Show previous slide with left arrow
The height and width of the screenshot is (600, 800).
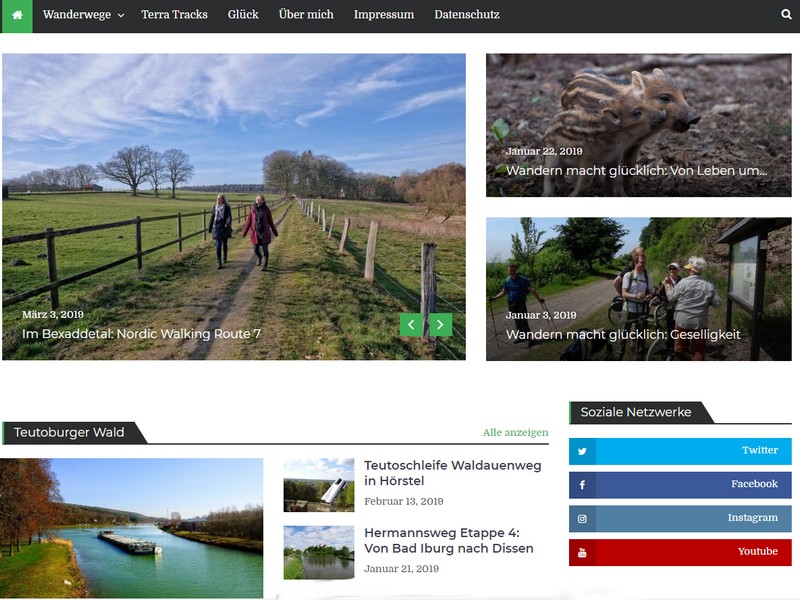pyautogui.click(x=411, y=324)
